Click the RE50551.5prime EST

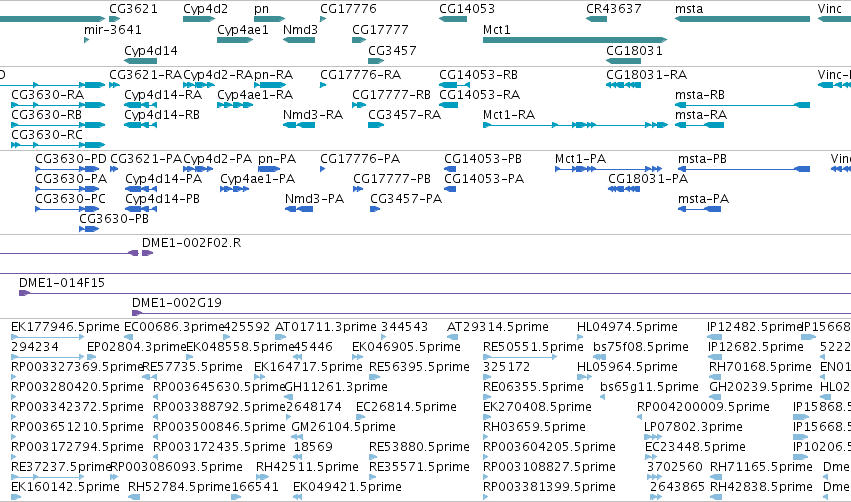pyautogui.click(x=520, y=357)
